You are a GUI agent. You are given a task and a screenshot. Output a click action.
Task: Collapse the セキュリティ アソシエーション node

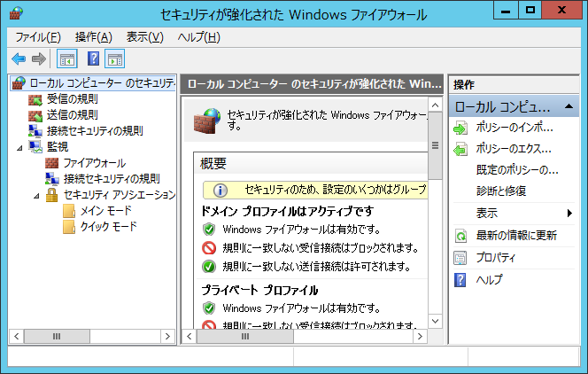coord(36,196)
